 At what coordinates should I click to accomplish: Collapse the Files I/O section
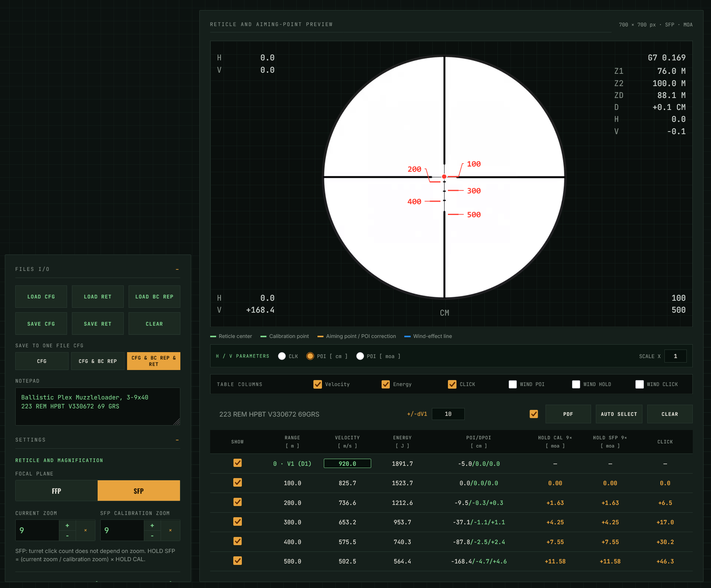click(177, 269)
